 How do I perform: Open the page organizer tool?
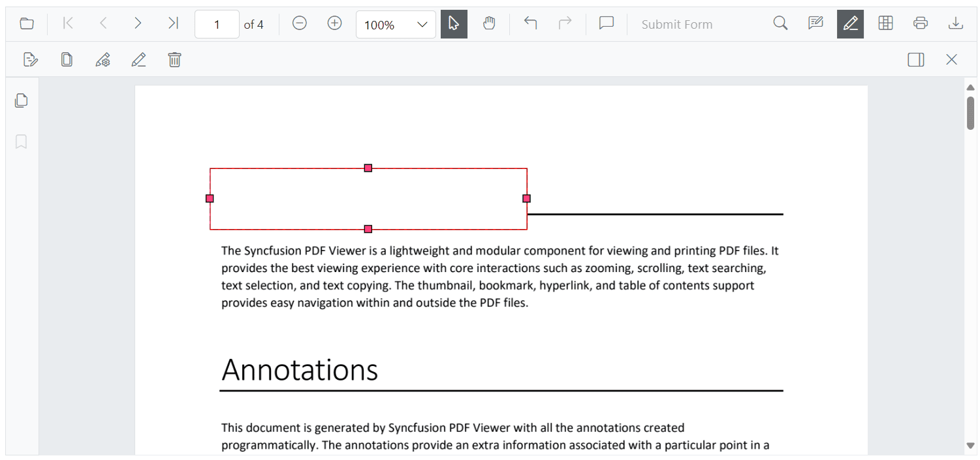click(x=885, y=23)
